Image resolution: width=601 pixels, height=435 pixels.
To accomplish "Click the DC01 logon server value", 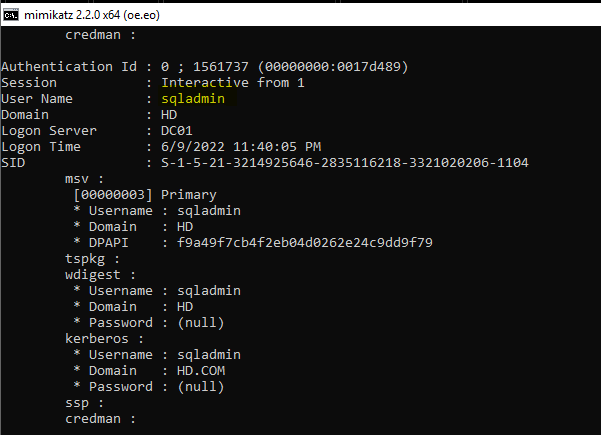I will point(177,131).
